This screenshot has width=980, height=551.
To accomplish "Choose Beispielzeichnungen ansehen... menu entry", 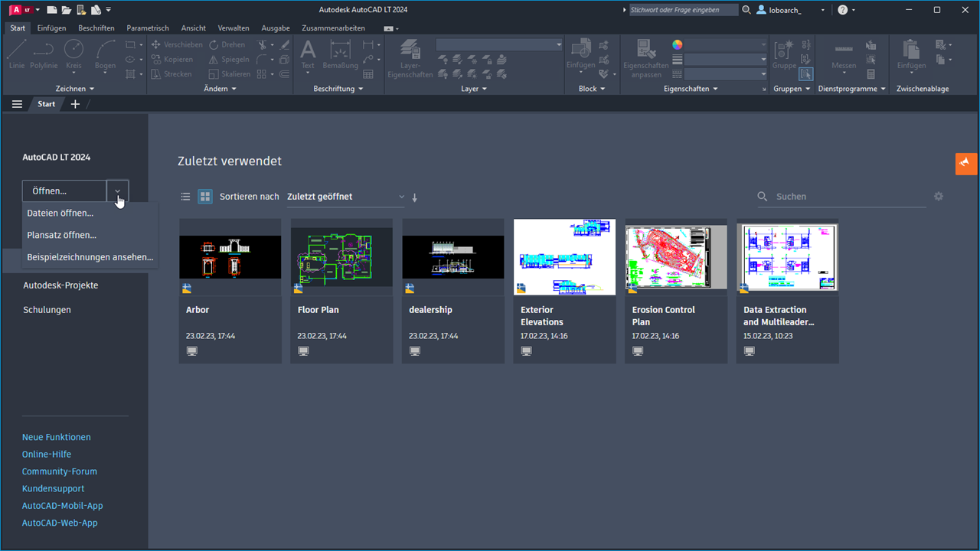I will tap(90, 257).
